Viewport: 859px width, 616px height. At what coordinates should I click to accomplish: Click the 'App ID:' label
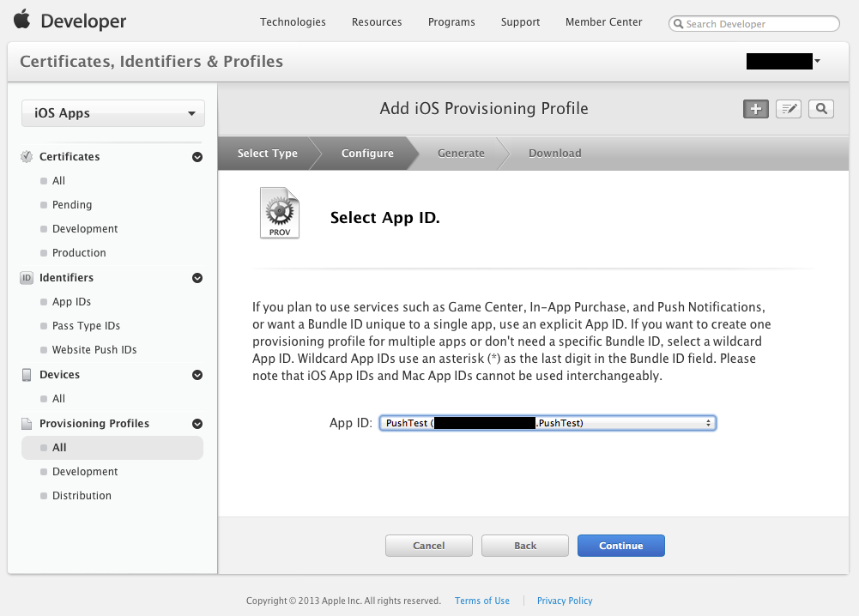click(351, 423)
